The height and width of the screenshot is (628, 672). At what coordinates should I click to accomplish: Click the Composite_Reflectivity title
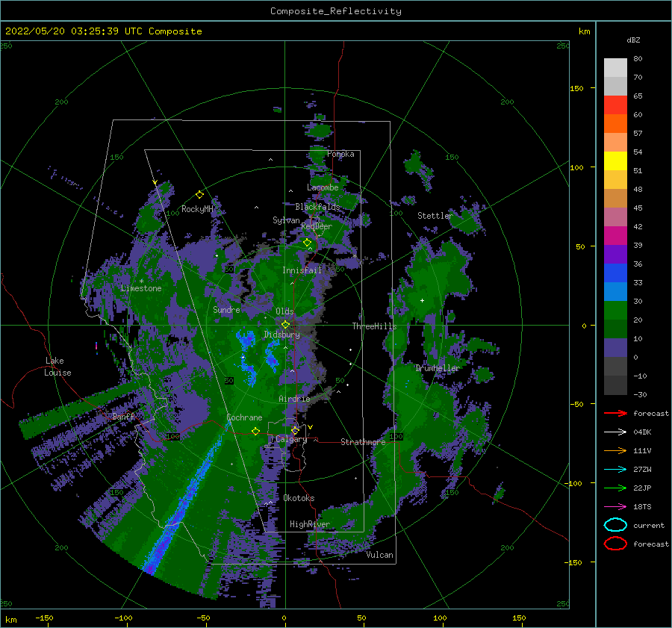pyautogui.click(x=336, y=11)
